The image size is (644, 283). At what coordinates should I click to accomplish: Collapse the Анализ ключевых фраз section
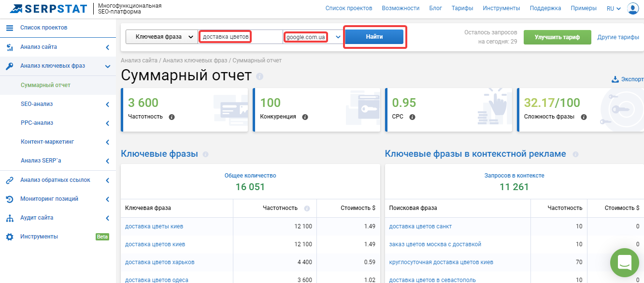point(107,66)
